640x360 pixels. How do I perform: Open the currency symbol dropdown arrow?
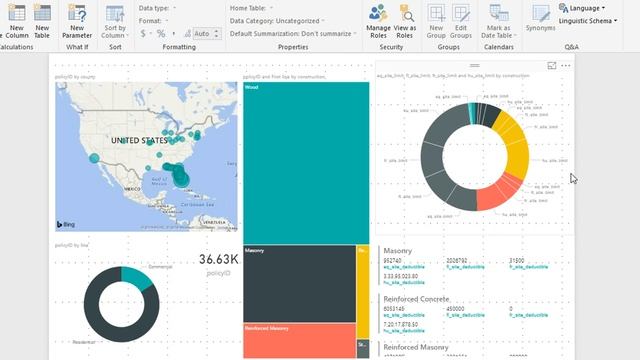(x=151, y=33)
